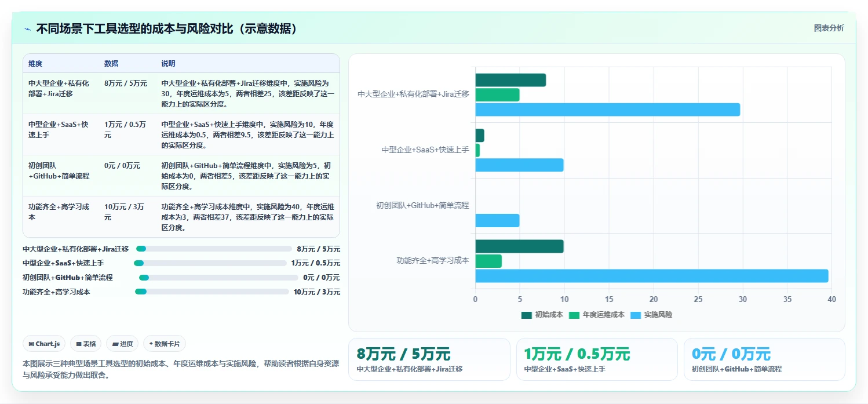
Task: Click 年度运维成本 bar for 功能齐全+高学习成本
Action: pyautogui.click(x=488, y=261)
